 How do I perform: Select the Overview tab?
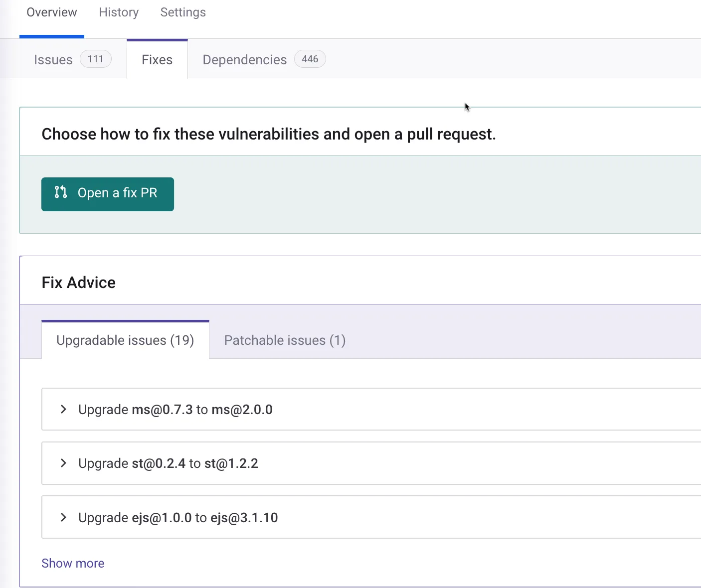pos(51,12)
